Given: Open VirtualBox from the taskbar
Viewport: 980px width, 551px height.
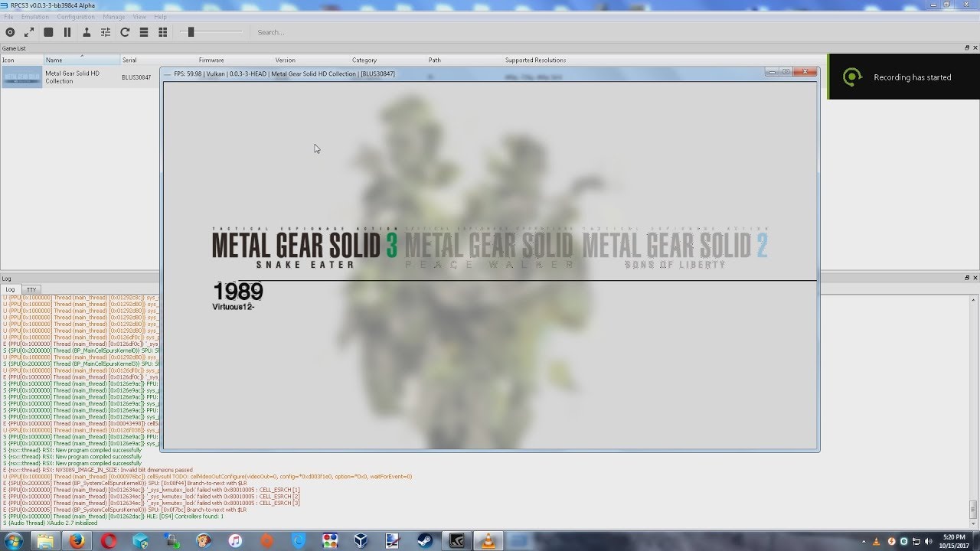Looking at the screenshot, I should [x=361, y=541].
